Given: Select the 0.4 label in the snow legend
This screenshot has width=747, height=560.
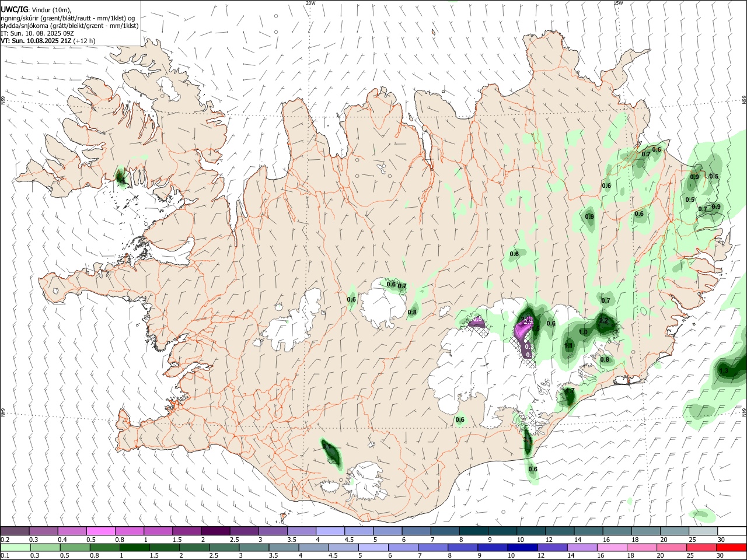Looking at the screenshot, I should pos(62,540).
